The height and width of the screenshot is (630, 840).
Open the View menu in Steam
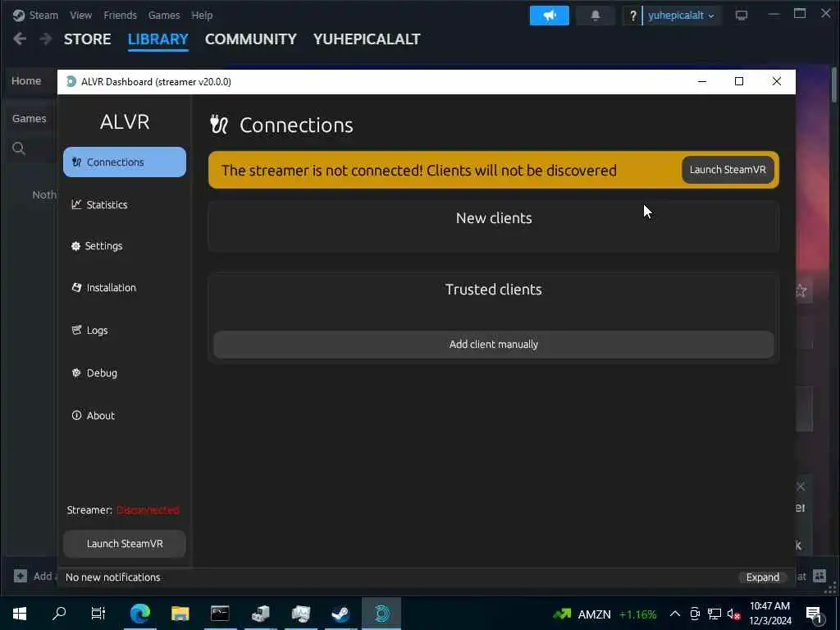point(80,15)
